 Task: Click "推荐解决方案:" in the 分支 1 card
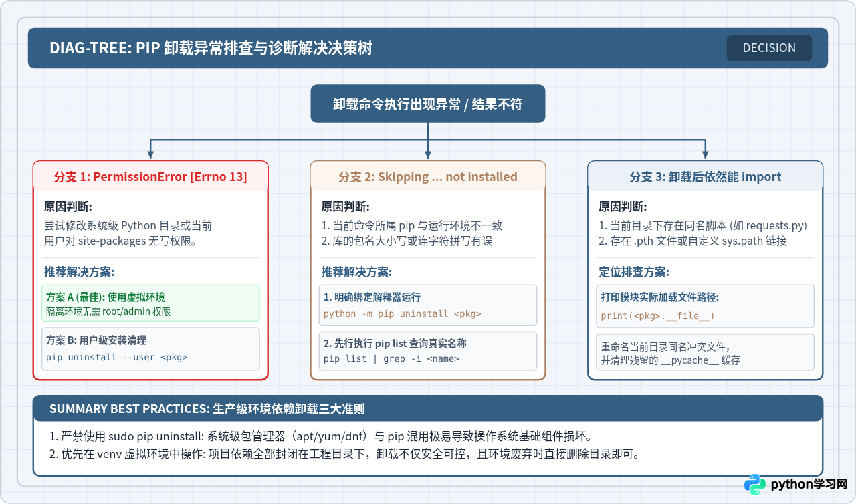(x=79, y=272)
